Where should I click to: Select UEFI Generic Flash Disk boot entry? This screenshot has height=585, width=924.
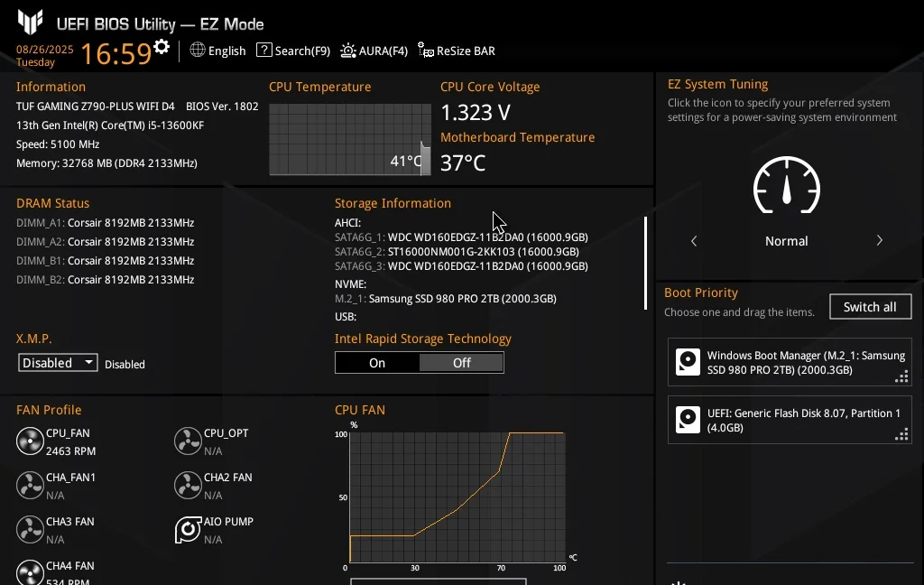point(790,420)
